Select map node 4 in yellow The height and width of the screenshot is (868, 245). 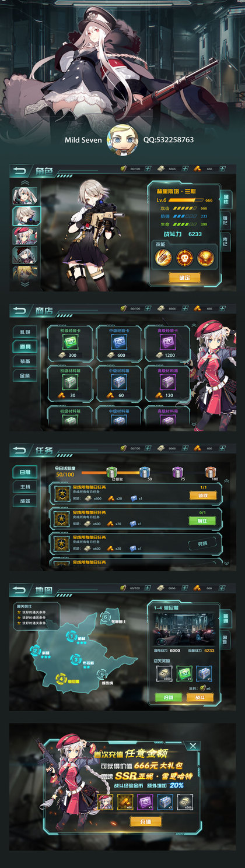(61, 678)
